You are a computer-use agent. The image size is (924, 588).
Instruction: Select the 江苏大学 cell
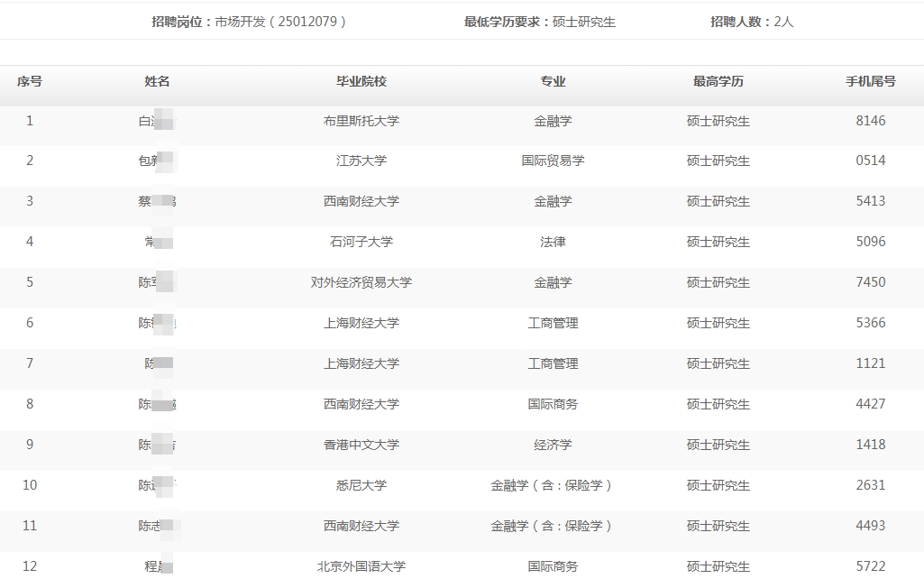361,161
